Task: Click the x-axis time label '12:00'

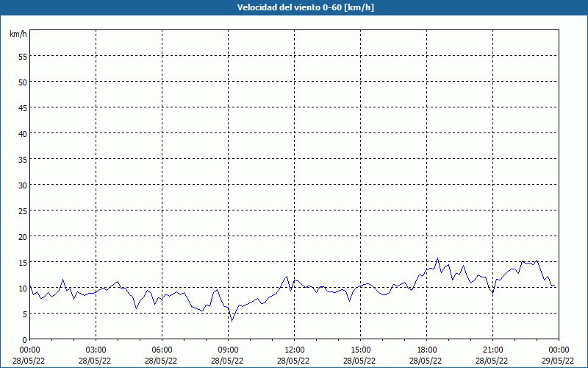Action: 295,350
